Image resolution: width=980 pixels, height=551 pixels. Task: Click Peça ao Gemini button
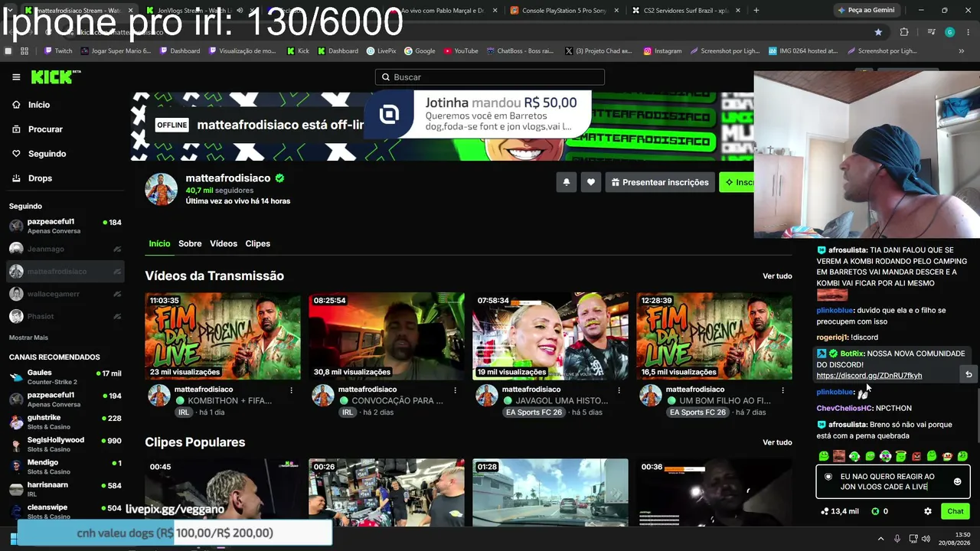click(866, 10)
